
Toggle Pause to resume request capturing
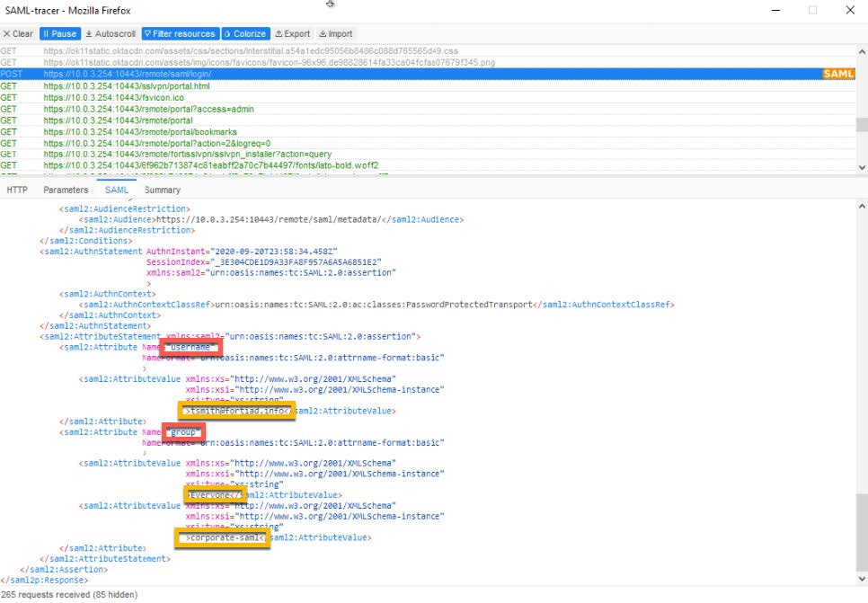60,33
